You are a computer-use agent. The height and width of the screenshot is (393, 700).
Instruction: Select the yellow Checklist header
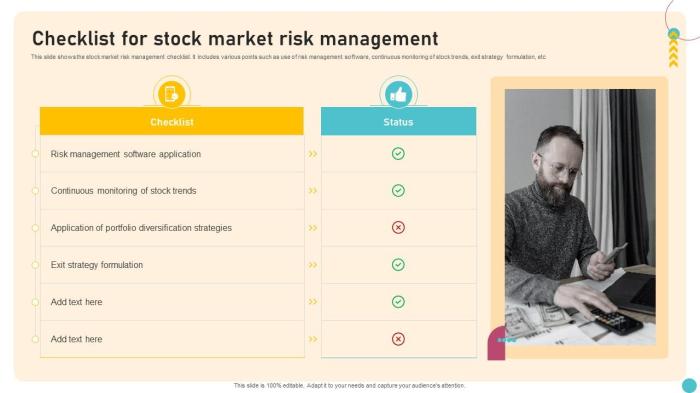tap(172, 121)
